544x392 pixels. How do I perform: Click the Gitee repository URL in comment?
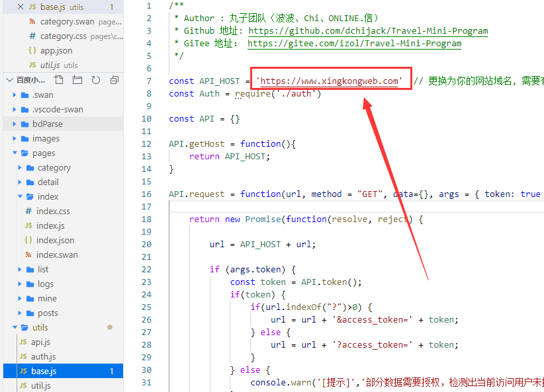(354, 43)
